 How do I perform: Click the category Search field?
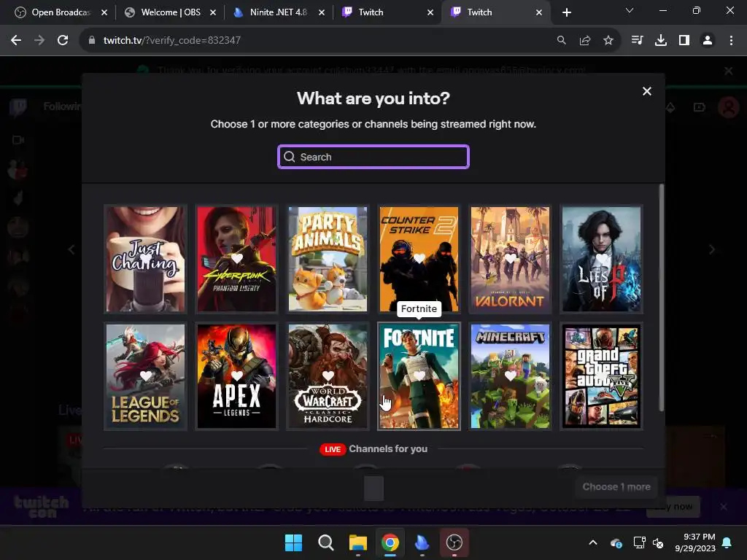(373, 157)
